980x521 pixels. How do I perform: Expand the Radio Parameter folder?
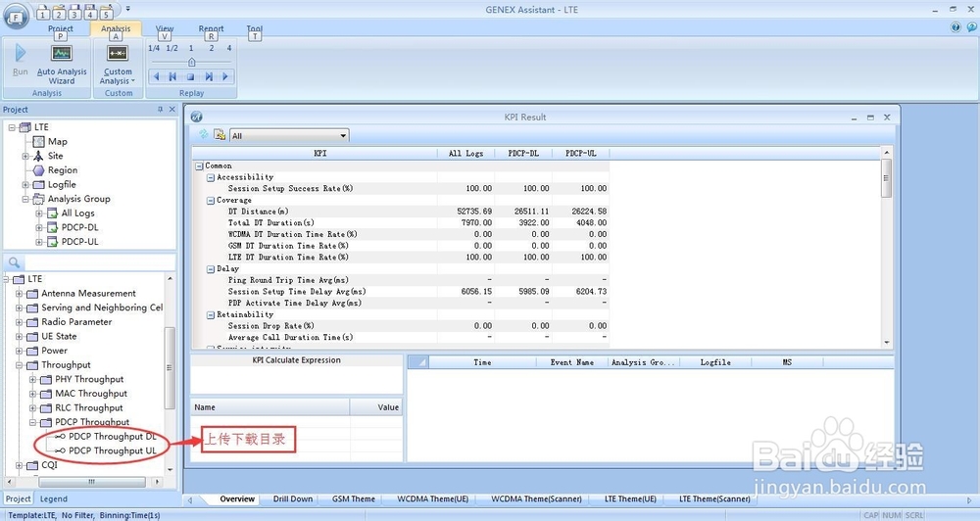click(19, 322)
